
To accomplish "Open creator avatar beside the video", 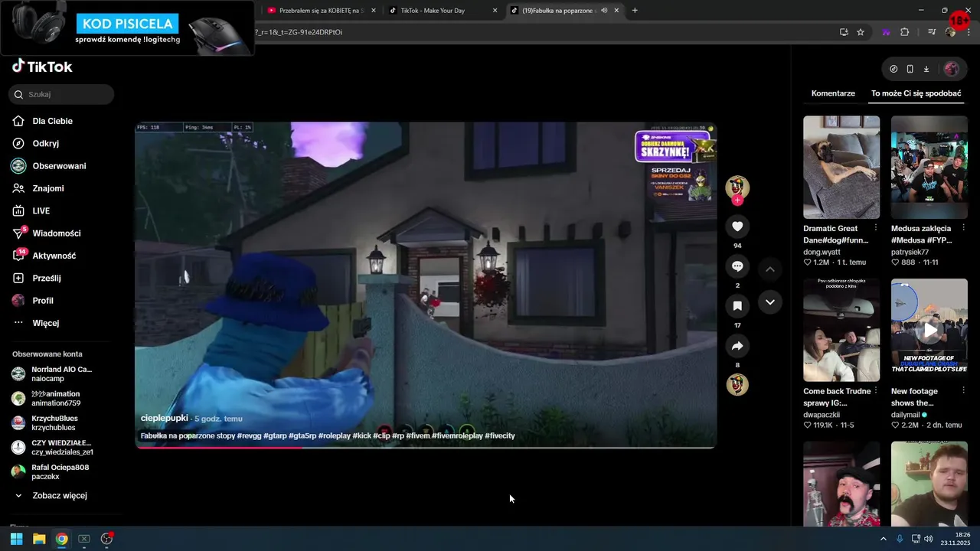I will [x=737, y=187].
